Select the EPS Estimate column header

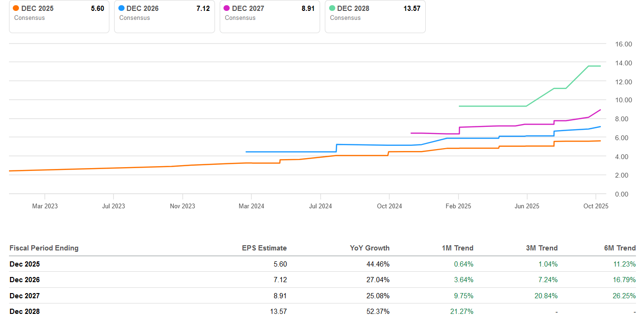(x=264, y=248)
